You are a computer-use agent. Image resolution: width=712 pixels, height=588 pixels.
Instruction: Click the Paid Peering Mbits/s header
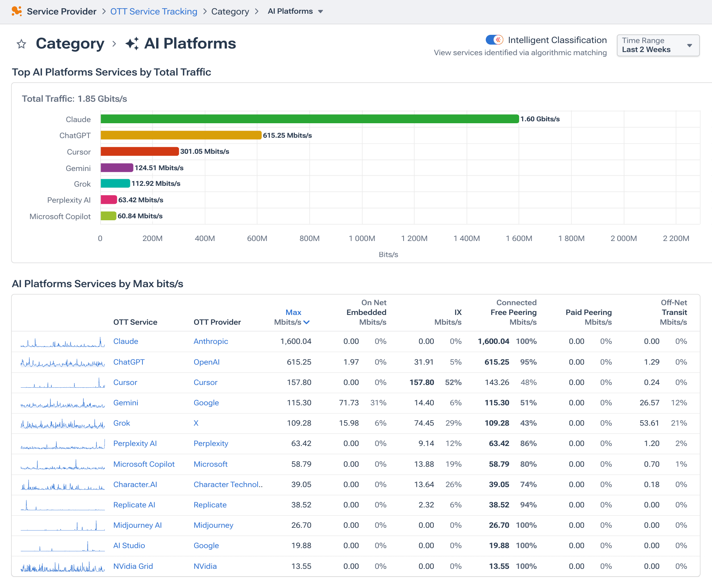coord(589,317)
